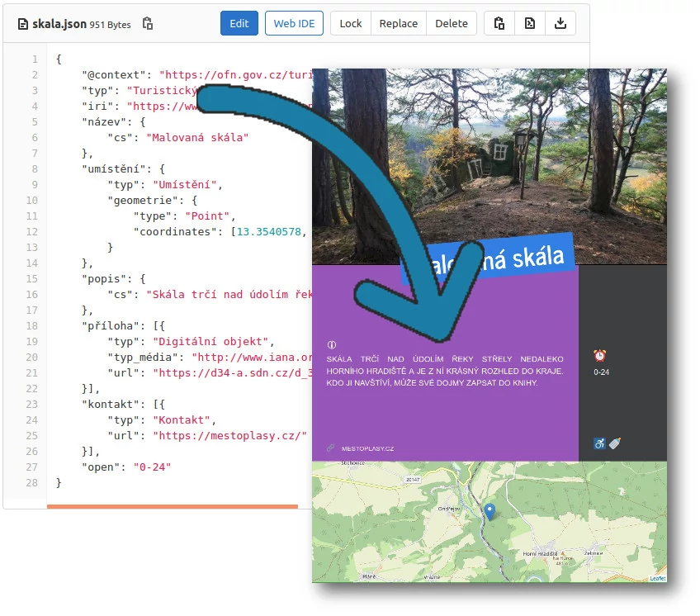700x616 pixels.
Task: Click the info icon above the description
Action: 332,344
